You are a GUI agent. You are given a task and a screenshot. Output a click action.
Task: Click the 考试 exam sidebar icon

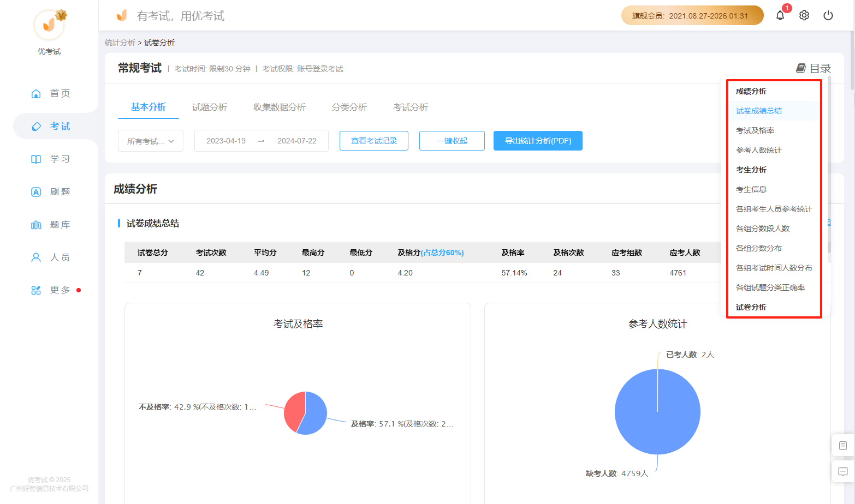[36, 126]
